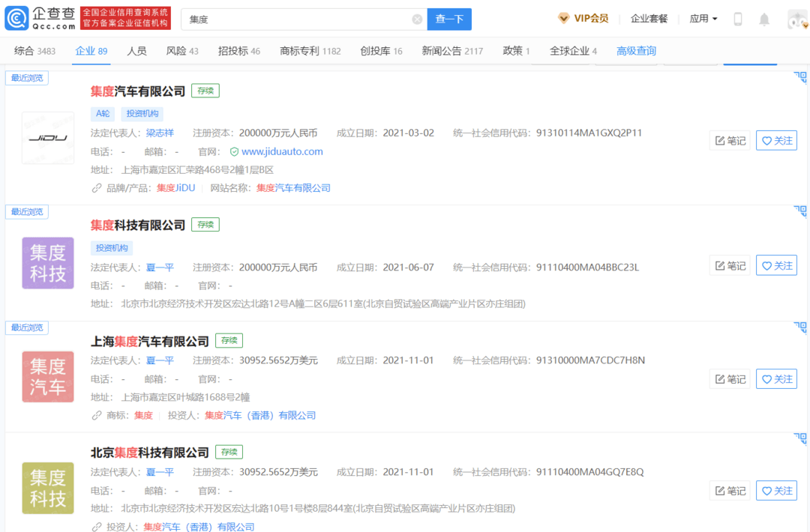Screen dimensions: 810x532
Task: Click the purple 集度科技 logo
Action: (x=48, y=263)
